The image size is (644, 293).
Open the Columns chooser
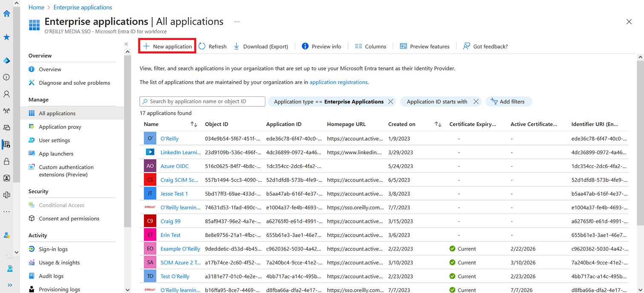(x=371, y=46)
